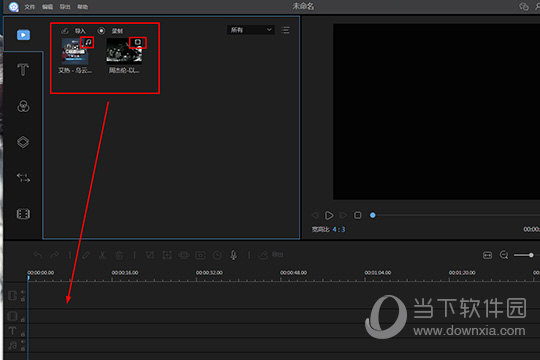The image size is (540, 360).
Task: Click the preview seek bar handle
Action: tap(373, 215)
